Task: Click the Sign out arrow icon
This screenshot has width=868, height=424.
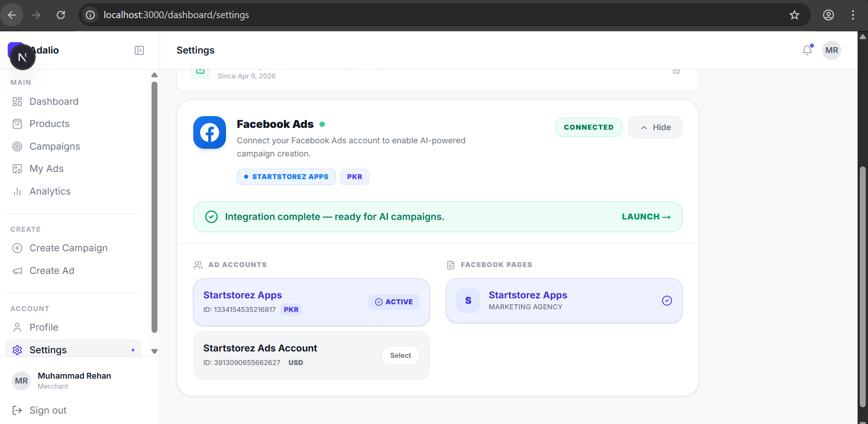Action: 17,410
